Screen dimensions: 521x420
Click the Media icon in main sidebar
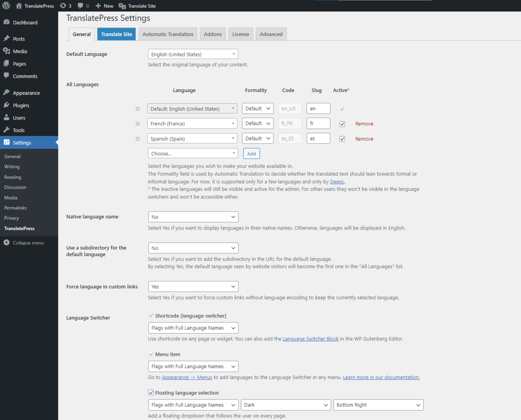coord(7,51)
